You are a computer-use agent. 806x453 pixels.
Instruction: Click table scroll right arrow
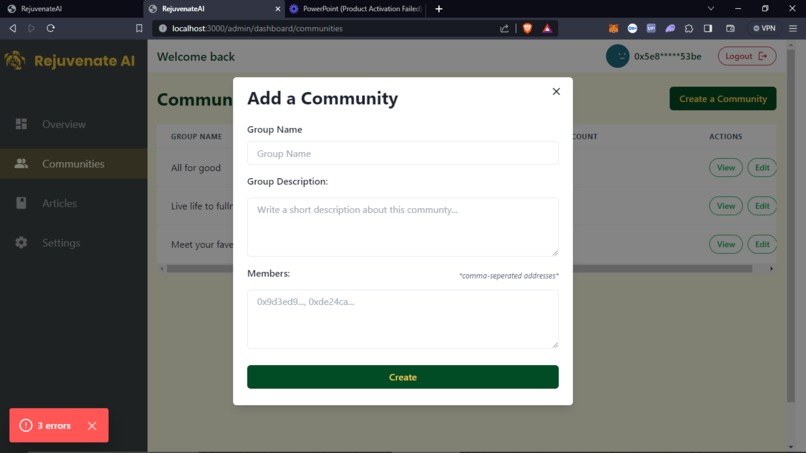click(x=771, y=268)
